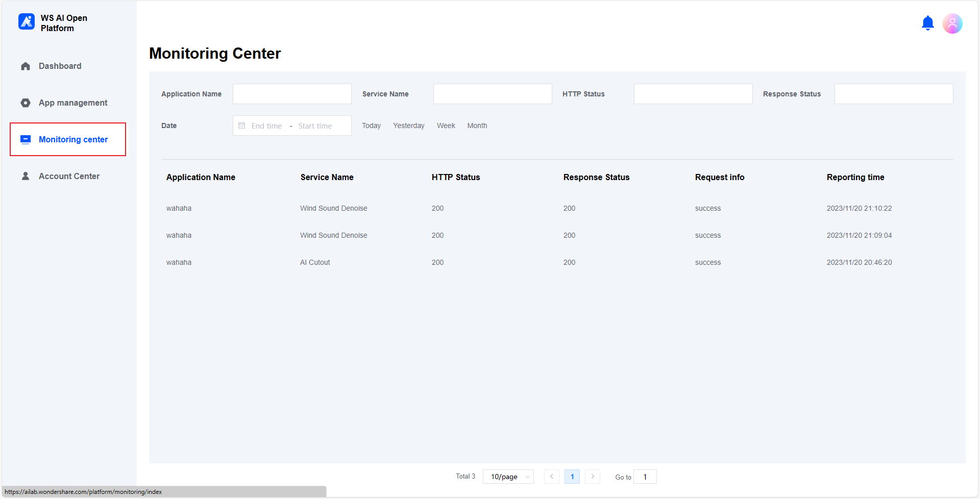The height and width of the screenshot is (499, 980).
Task: Click the App management gear icon
Action: point(26,103)
